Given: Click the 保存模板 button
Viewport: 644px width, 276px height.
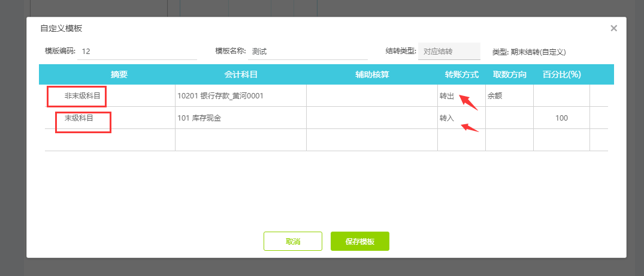Looking at the screenshot, I should 360,241.
